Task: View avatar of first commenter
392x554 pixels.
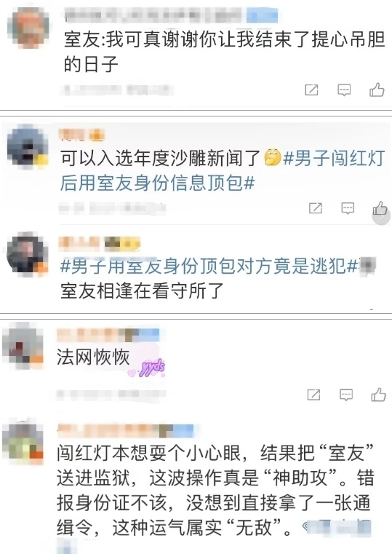Action: (28, 28)
